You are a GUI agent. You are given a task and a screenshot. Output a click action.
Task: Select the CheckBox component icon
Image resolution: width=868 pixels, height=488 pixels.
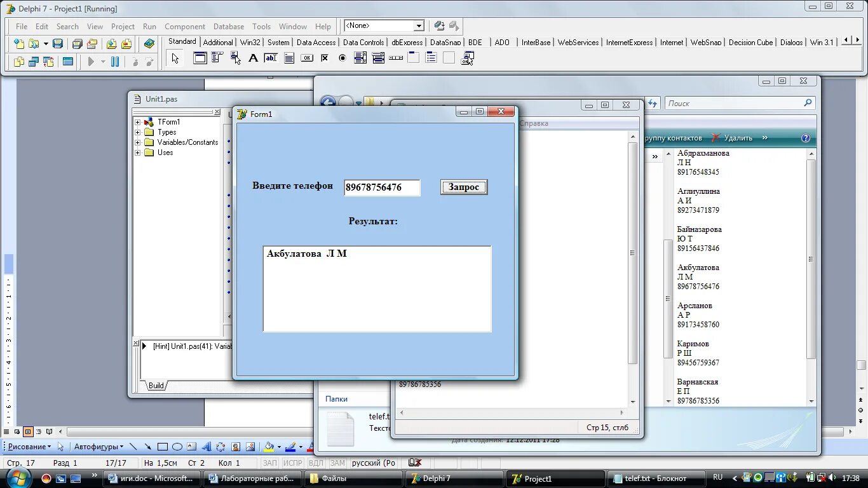click(325, 58)
